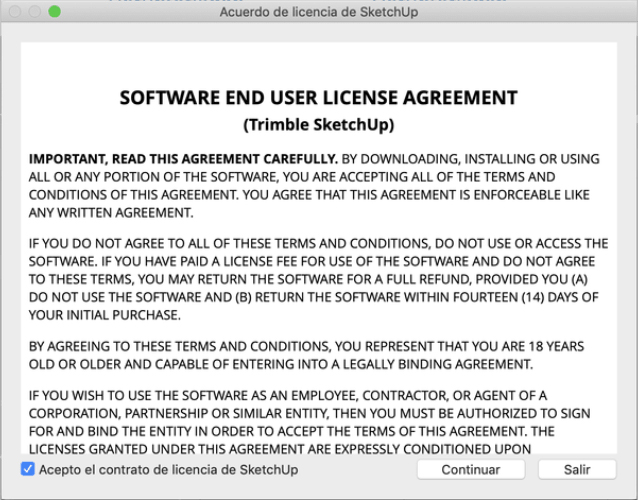Viewport: 638px width, 500px height.
Task: Click paragraph starting 'IF YOU WISH TO USE'
Action: point(310,422)
